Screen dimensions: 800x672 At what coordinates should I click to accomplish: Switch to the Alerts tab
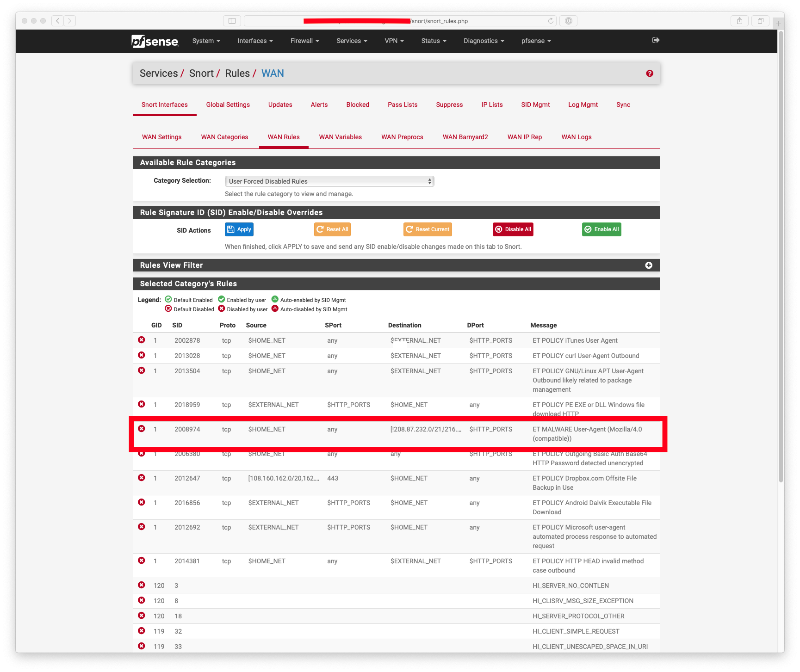click(x=319, y=105)
